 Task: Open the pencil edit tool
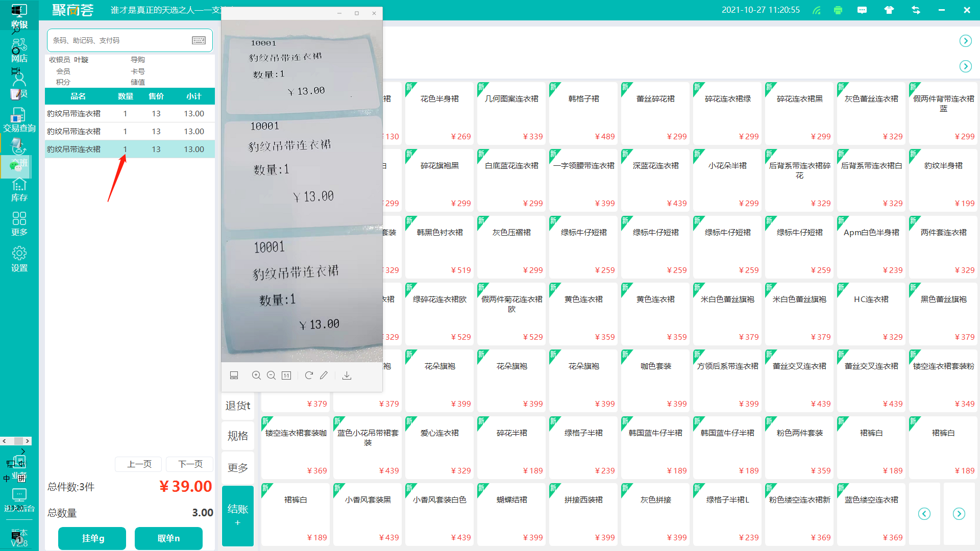pos(324,375)
